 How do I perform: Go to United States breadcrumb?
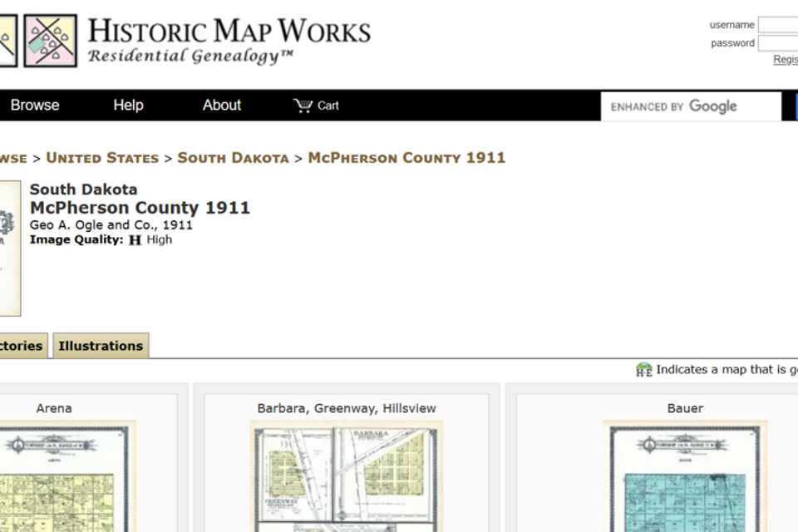click(x=102, y=158)
